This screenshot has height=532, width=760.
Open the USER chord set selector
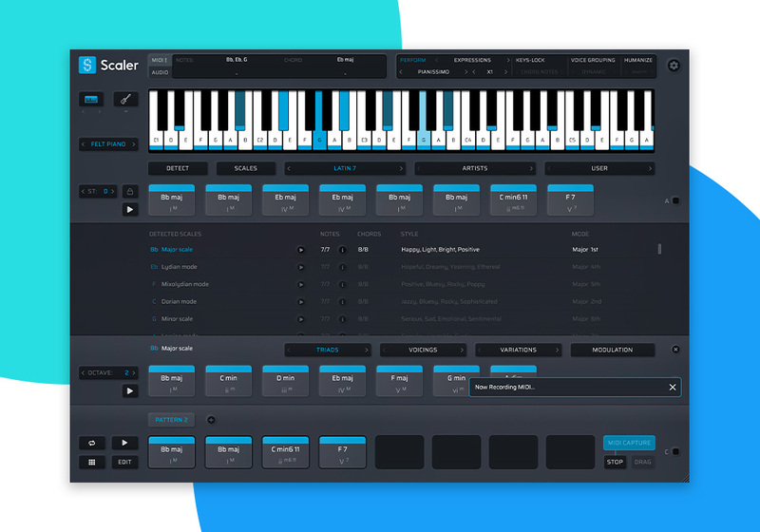coord(599,168)
